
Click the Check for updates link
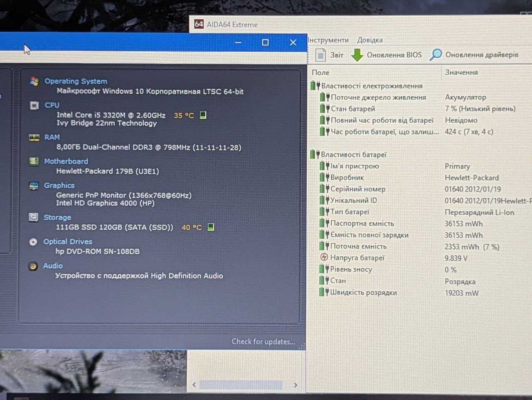[x=264, y=341]
